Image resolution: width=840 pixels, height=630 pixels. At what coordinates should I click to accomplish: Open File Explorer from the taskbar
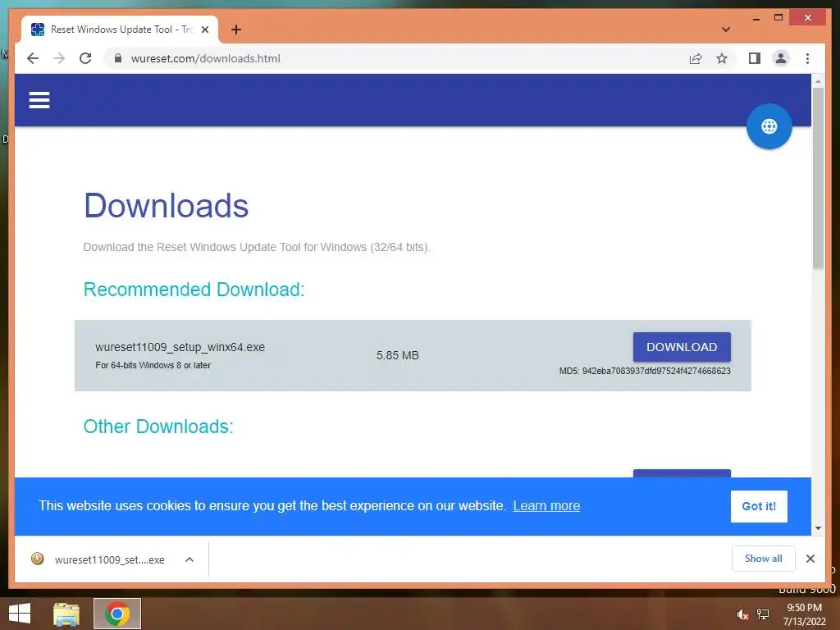click(66, 614)
